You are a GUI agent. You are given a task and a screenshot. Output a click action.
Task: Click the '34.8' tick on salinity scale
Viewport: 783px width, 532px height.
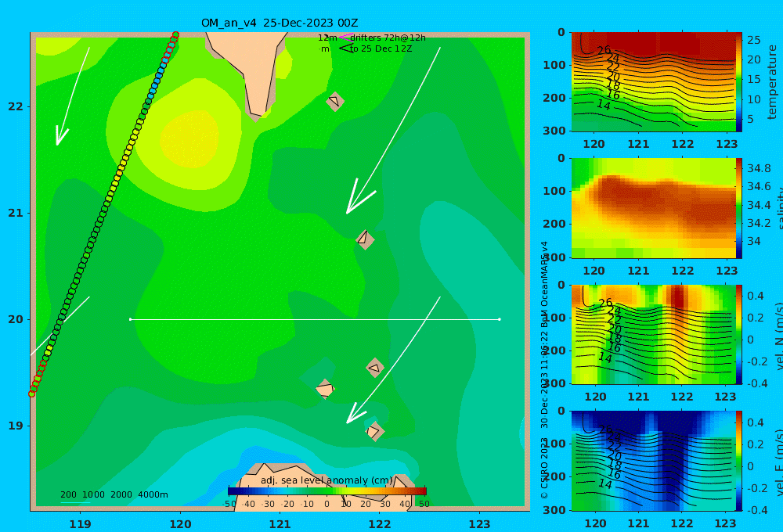tap(759, 168)
